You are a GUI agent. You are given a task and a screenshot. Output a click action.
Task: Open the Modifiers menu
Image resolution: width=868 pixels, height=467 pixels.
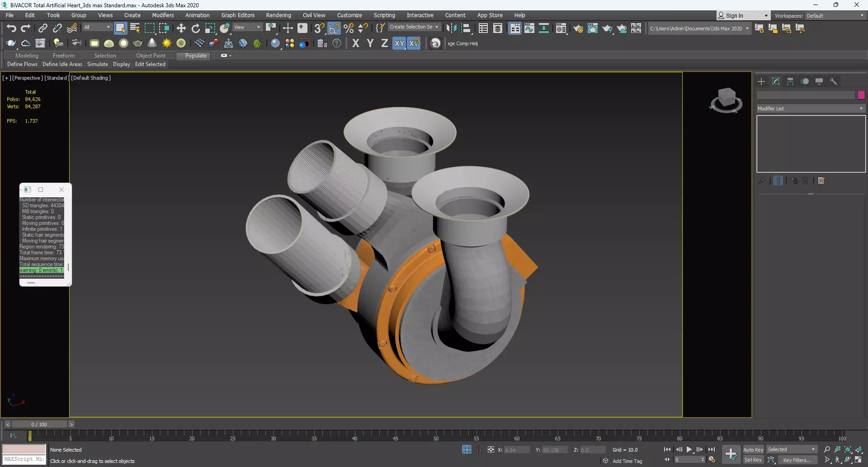tap(163, 15)
